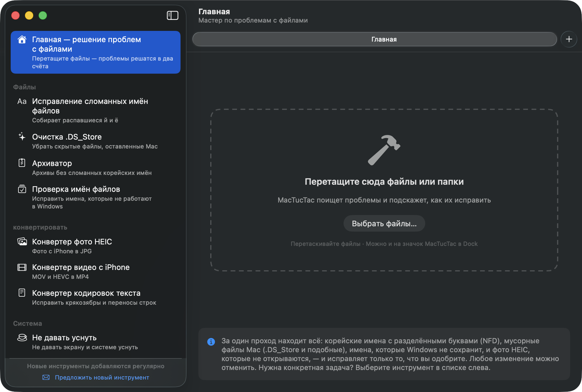Click the red close window button
This screenshot has height=392, width=582.
click(x=15, y=15)
